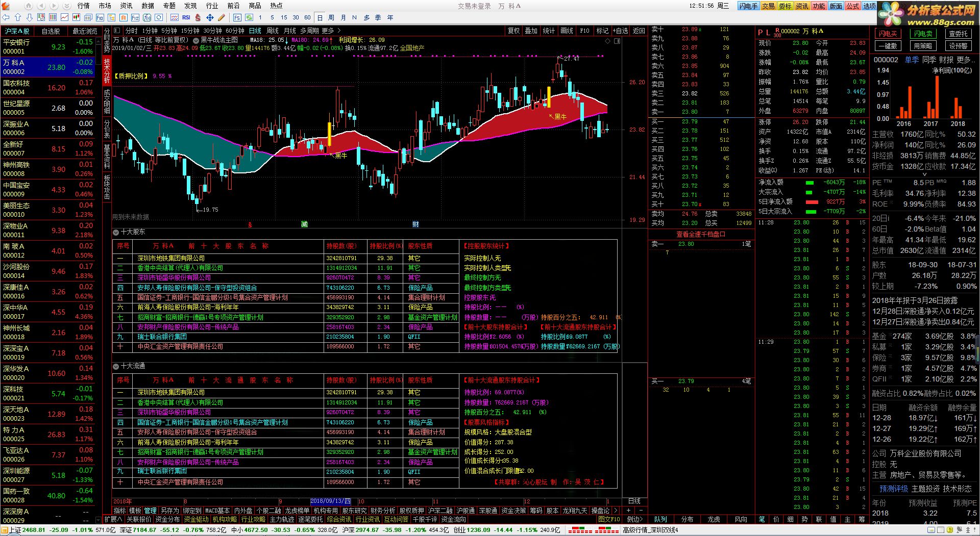Open the 技术分析 vertical tab
Viewport: 980px width, 536px height.
tap(107, 71)
